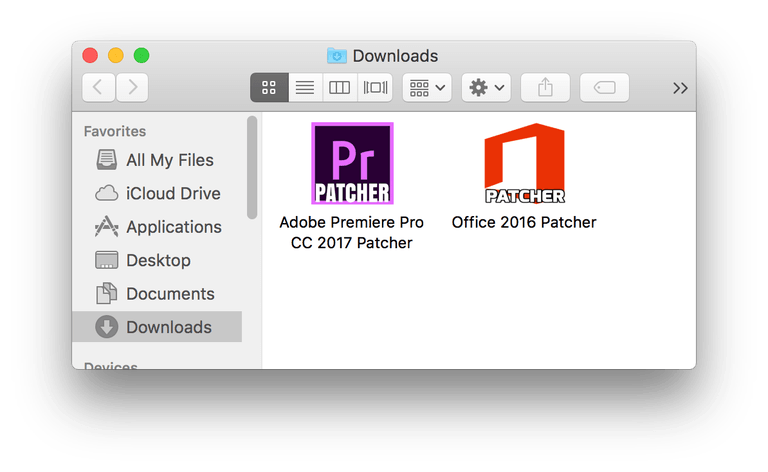The image size is (768, 472).
Task: Click the Share toolbar button
Action: (x=545, y=87)
